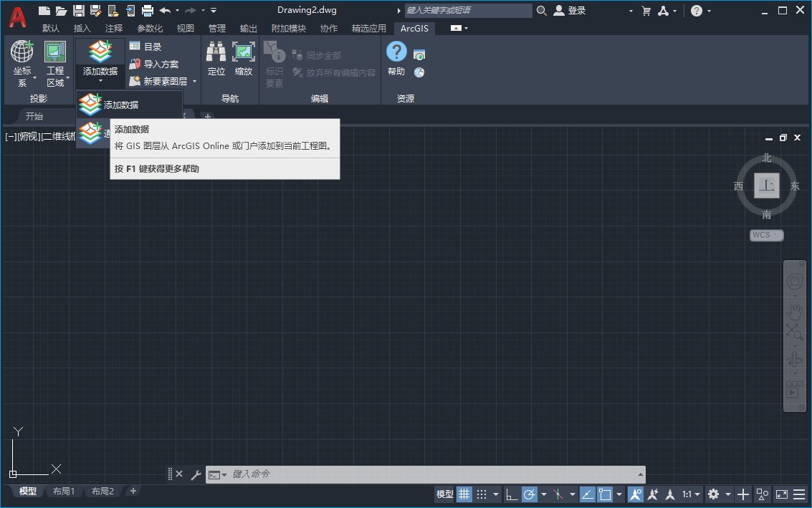The image size is (812, 508).
Task: Toggle the grid display in status bar
Action: click(x=464, y=494)
